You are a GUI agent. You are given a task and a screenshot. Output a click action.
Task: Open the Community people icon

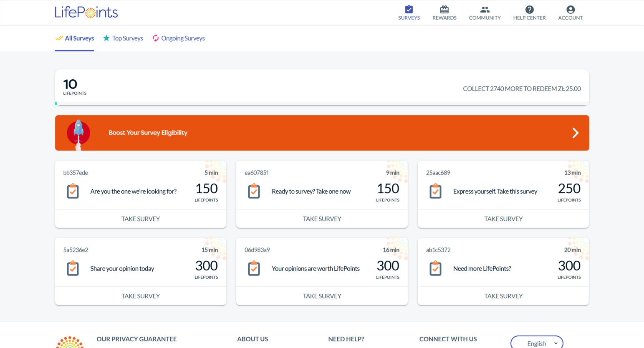(485, 8)
